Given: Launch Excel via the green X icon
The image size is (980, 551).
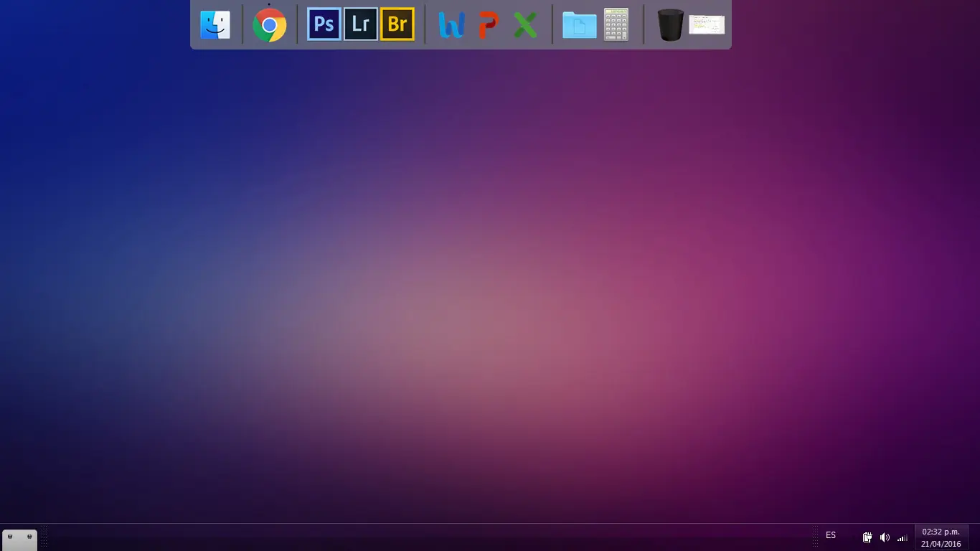Looking at the screenshot, I should 525,25.
